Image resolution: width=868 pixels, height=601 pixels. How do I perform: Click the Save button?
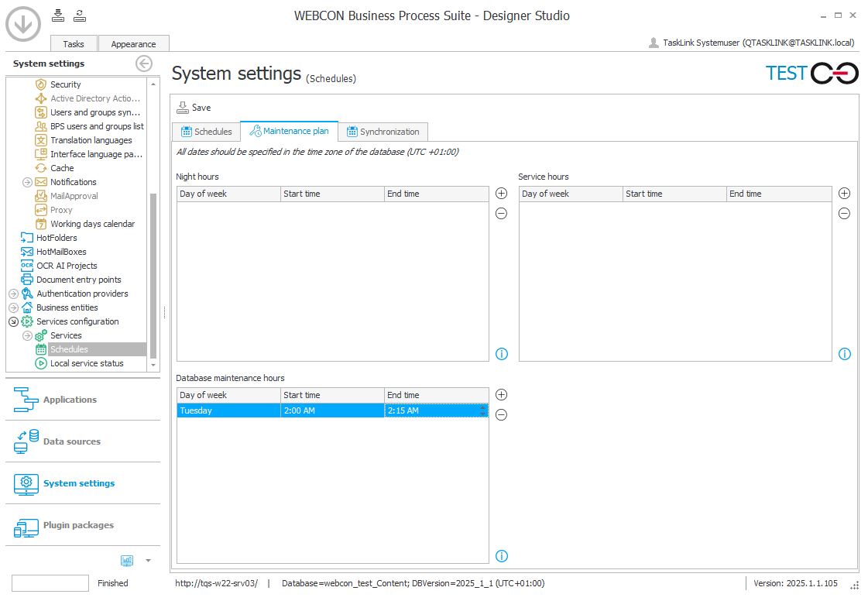point(194,108)
